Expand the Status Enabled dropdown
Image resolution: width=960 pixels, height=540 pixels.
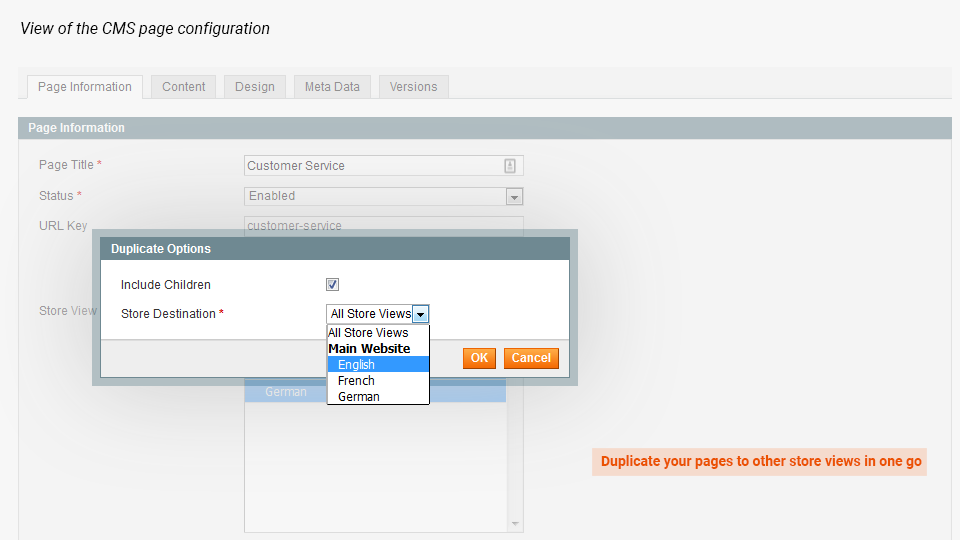(x=514, y=197)
